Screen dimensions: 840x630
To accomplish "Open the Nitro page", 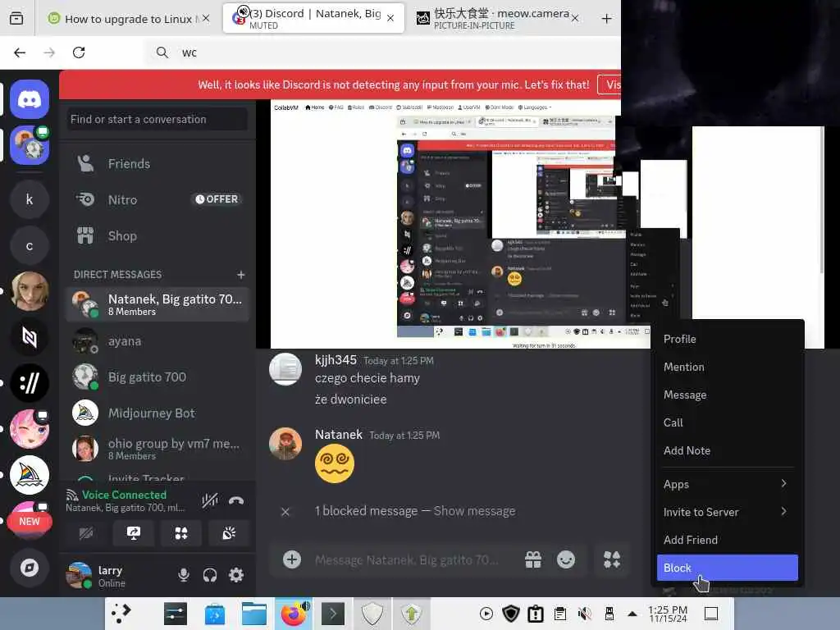I will tap(158, 200).
